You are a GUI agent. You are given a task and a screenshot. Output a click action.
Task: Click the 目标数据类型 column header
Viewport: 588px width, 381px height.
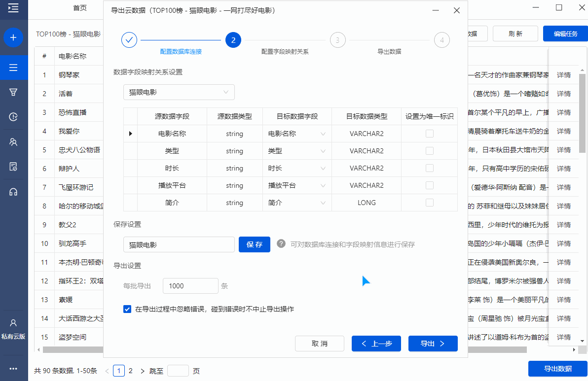367,116
